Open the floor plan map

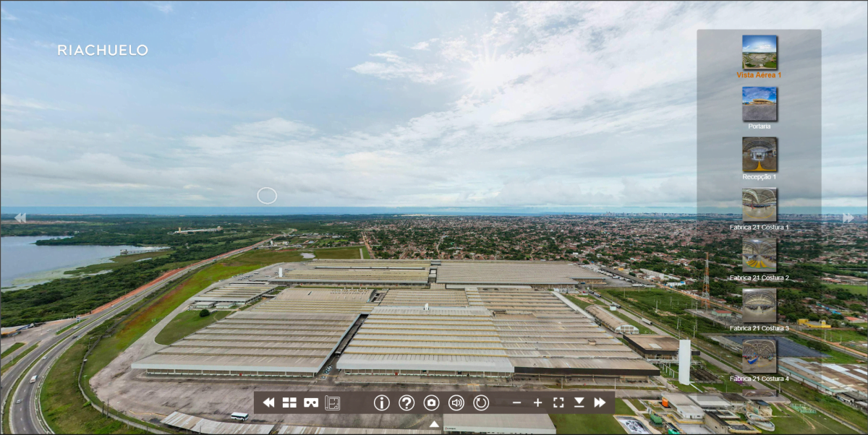[x=332, y=402]
